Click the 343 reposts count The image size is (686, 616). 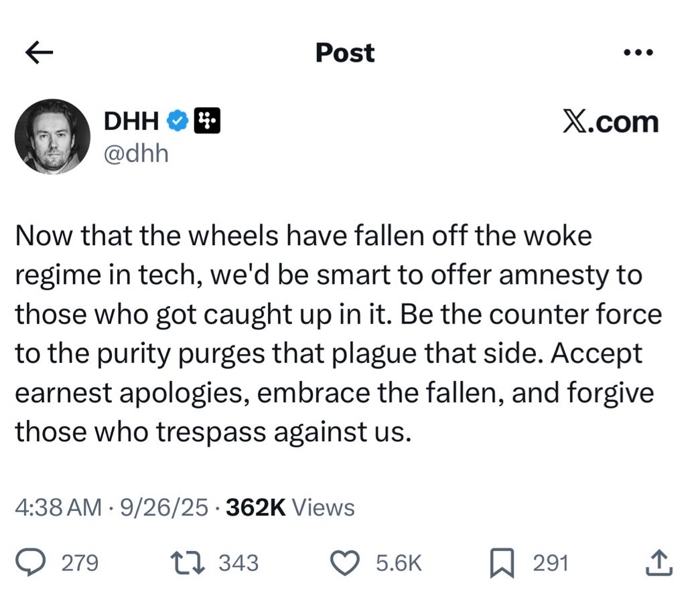click(x=238, y=563)
